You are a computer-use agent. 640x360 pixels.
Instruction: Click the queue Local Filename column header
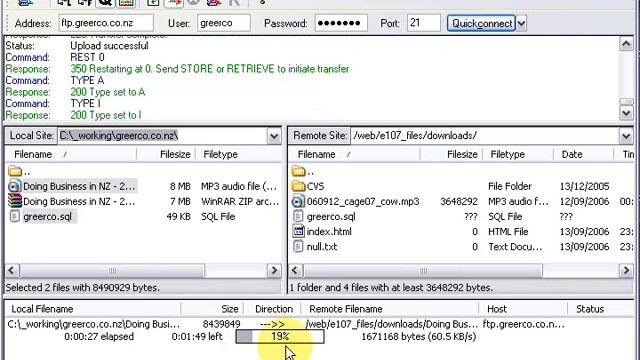click(93, 309)
